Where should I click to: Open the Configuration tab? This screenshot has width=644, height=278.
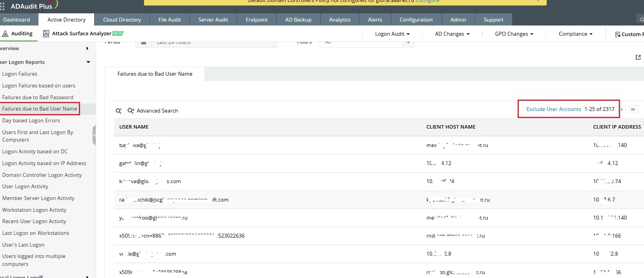416,20
